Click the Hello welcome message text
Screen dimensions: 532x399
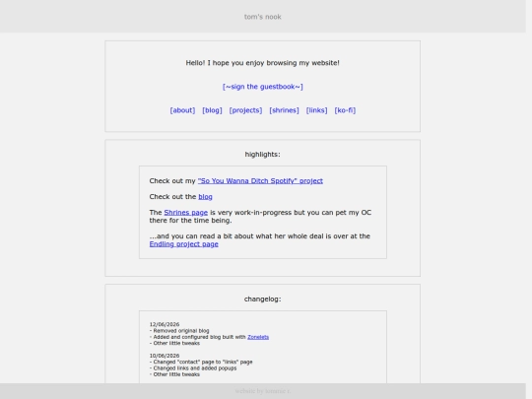click(x=263, y=63)
